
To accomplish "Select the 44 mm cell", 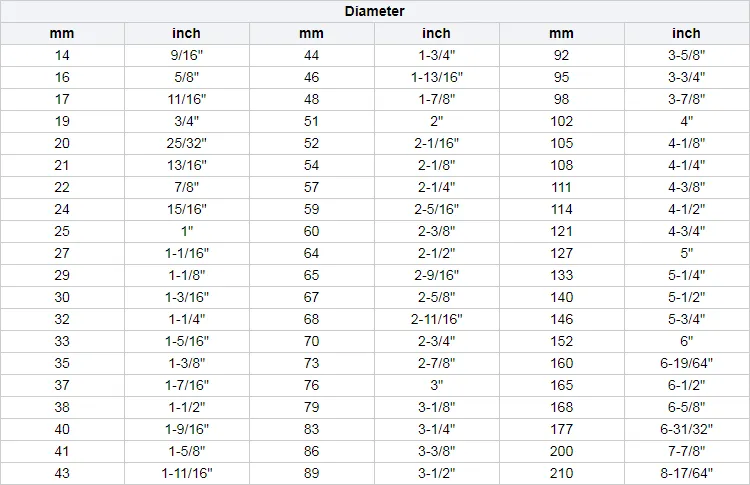I will [312, 55].
